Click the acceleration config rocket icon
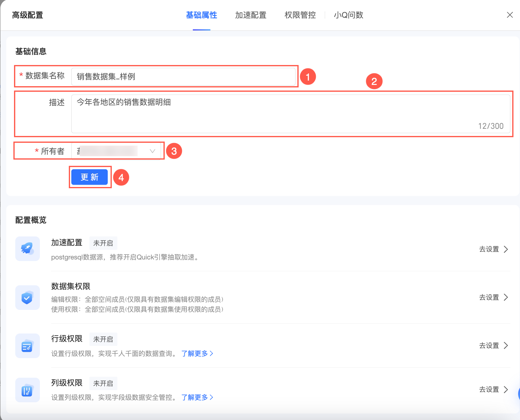520x420 pixels. (x=27, y=249)
